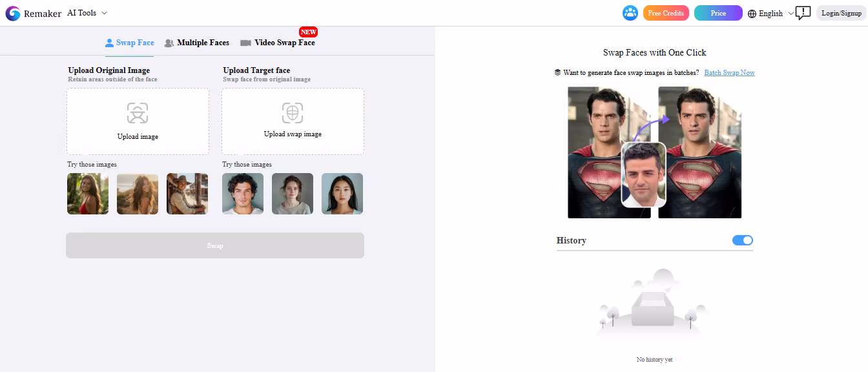Choose sample original: woman in red top
The image size is (868, 372).
[88, 194]
